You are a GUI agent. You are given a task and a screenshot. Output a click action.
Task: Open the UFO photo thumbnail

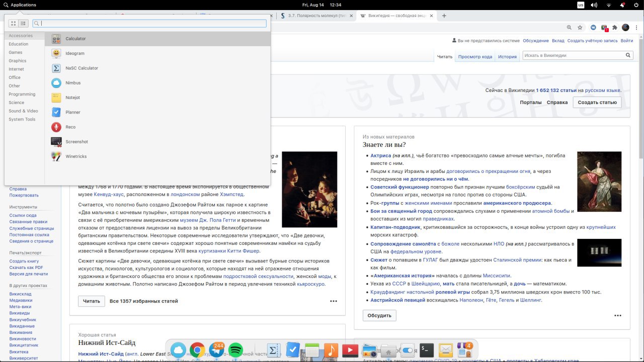[599, 252]
